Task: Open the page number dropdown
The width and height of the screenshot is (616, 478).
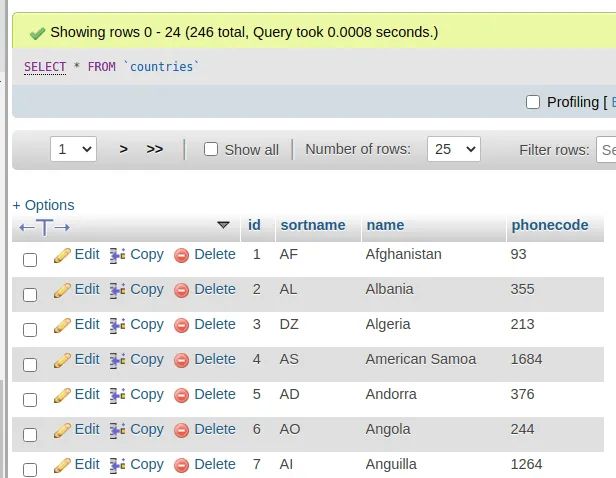Action: pyautogui.click(x=73, y=149)
